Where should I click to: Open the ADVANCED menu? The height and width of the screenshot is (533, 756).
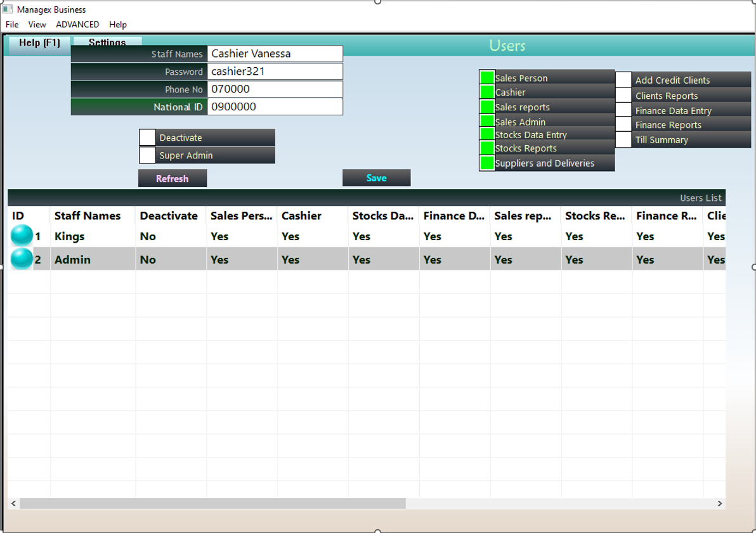point(77,25)
